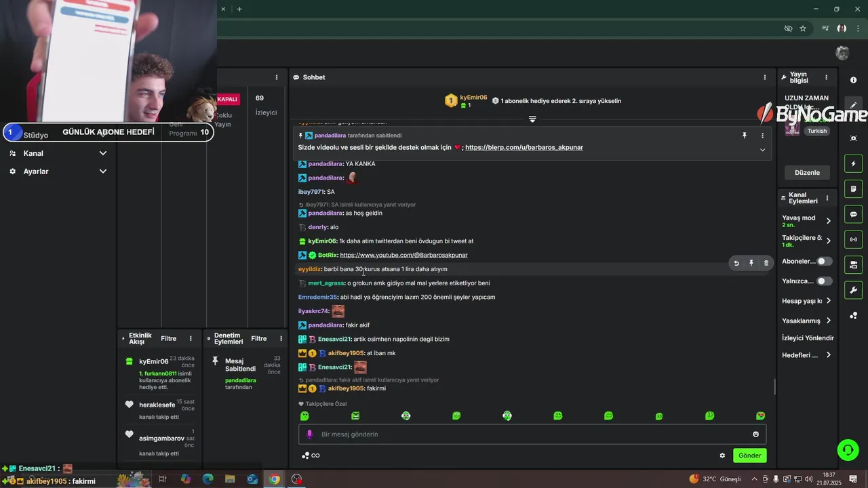The width and height of the screenshot is (868, 488).
Task: Click the focus frame icon in right sidebar
Action: click(853, 138)
